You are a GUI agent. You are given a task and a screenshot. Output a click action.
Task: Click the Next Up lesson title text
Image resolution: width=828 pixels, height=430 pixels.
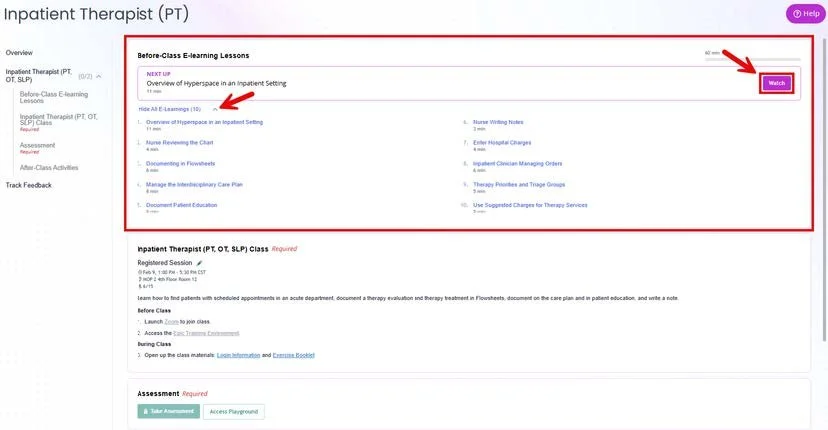point(217,83)
